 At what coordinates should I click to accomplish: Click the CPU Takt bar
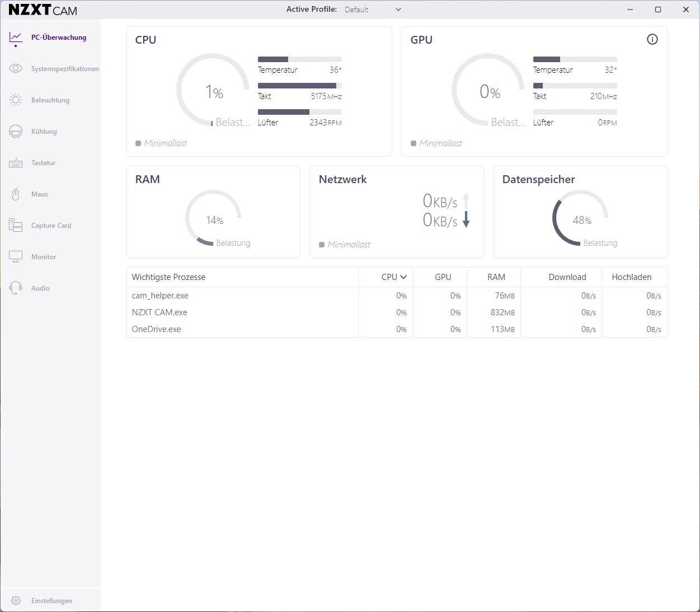coord(300,86)
